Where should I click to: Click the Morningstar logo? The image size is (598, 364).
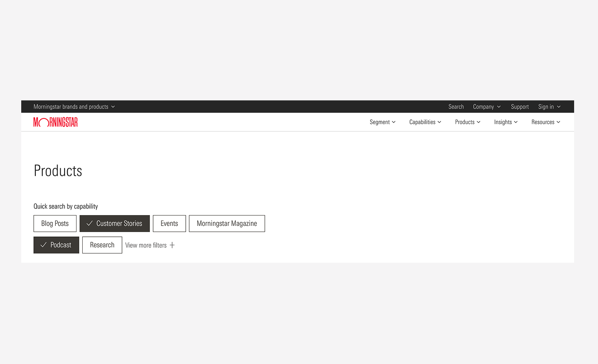coord(56,122)
